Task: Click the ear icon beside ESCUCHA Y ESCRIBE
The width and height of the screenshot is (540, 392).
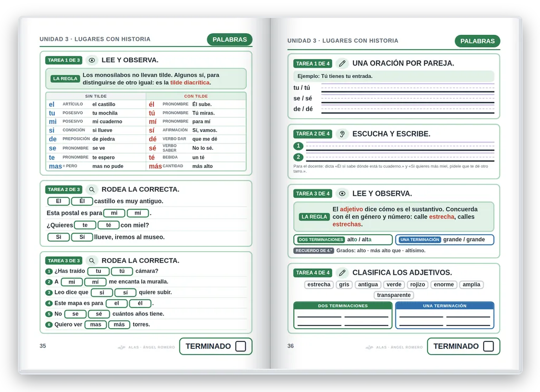Action: point(342,133)
